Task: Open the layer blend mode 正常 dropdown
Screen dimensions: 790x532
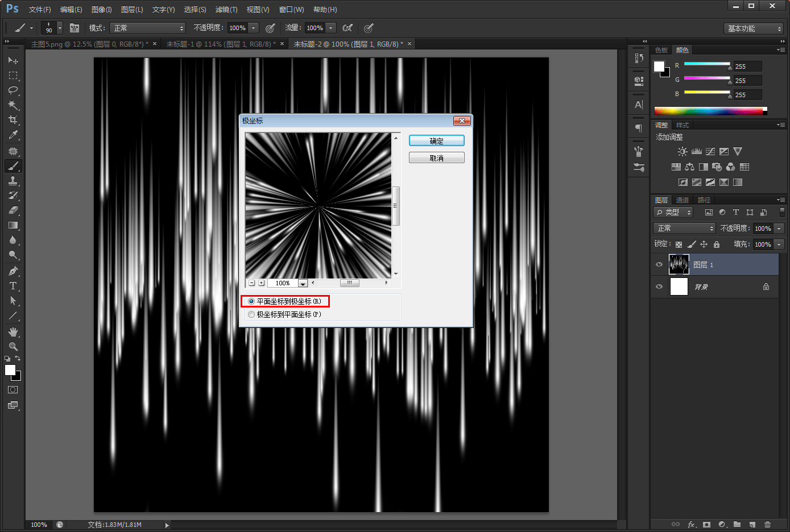Action: (684, 228)
